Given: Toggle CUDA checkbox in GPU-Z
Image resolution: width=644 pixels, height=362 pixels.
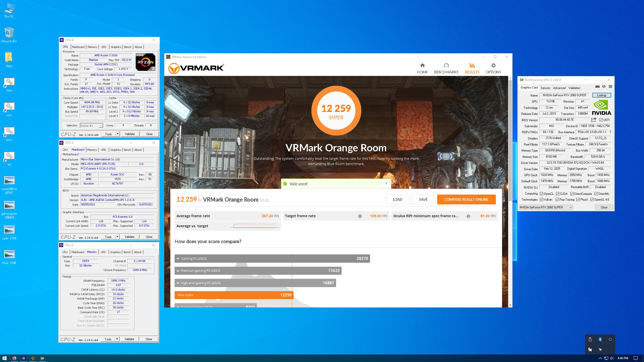Looking at the screenshot, I should [x=557, y=194].
